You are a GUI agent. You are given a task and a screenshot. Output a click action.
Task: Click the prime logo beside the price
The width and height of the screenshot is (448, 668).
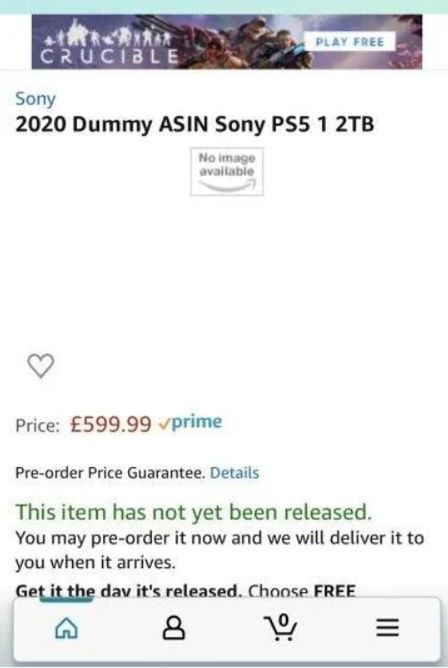pyautogui.click(x=190, y=423)
